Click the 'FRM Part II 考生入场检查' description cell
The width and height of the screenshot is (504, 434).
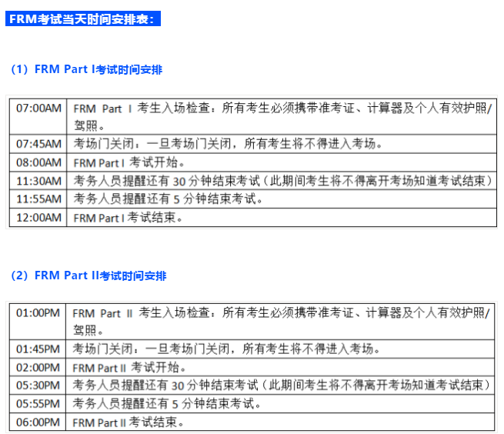click(280, 322)
